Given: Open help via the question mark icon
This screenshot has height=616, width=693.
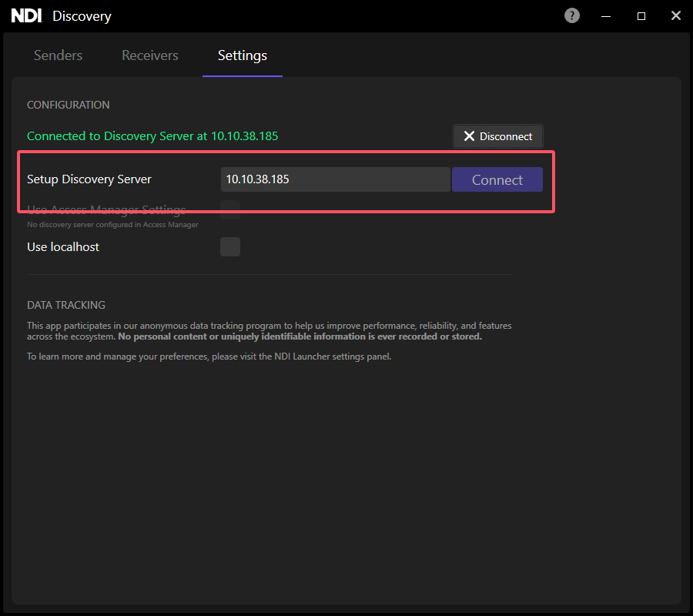Looking at the screenshot, I should pos(572,15).
